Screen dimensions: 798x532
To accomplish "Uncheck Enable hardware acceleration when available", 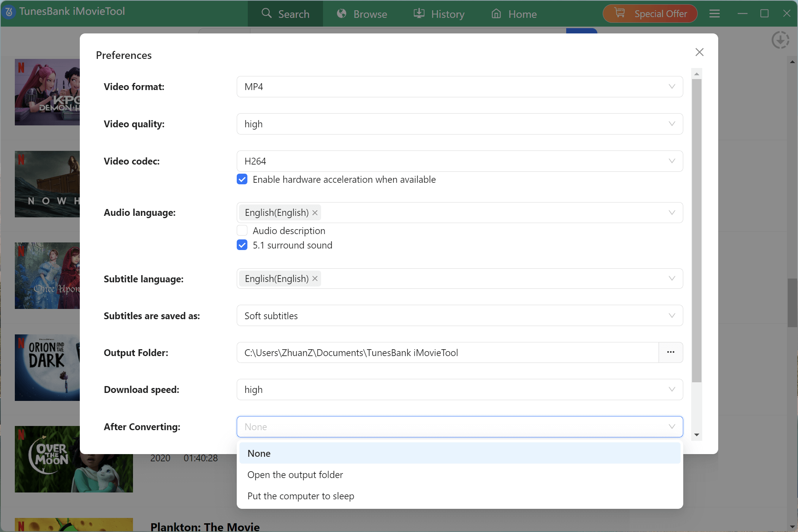I will 242,179.
